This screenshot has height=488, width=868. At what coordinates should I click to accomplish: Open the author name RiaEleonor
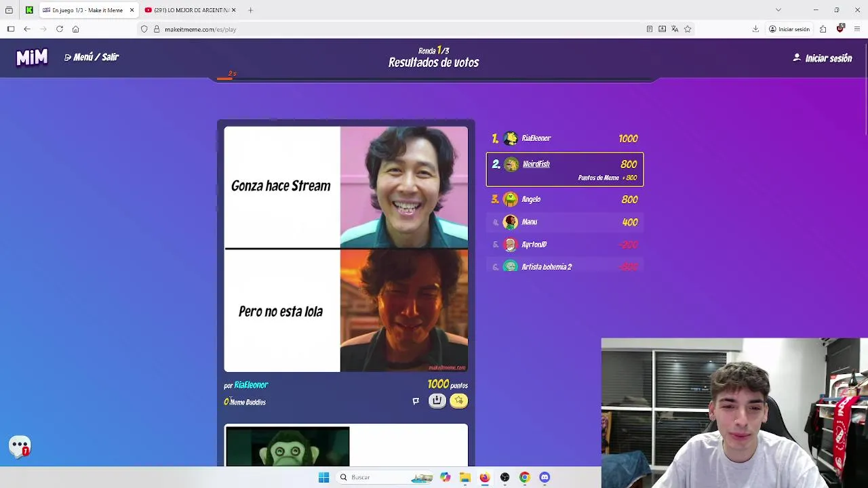point(251,385)
